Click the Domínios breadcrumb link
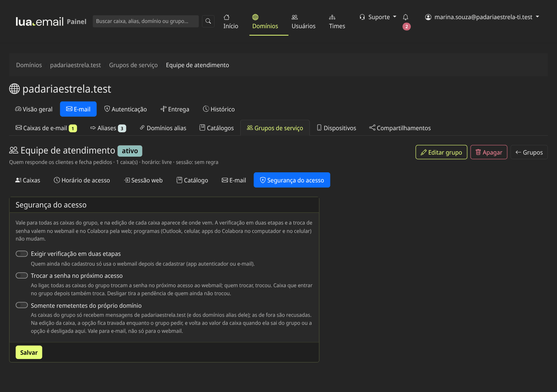The width and height of the screenshot is (557, 392). tap(29, 65)
